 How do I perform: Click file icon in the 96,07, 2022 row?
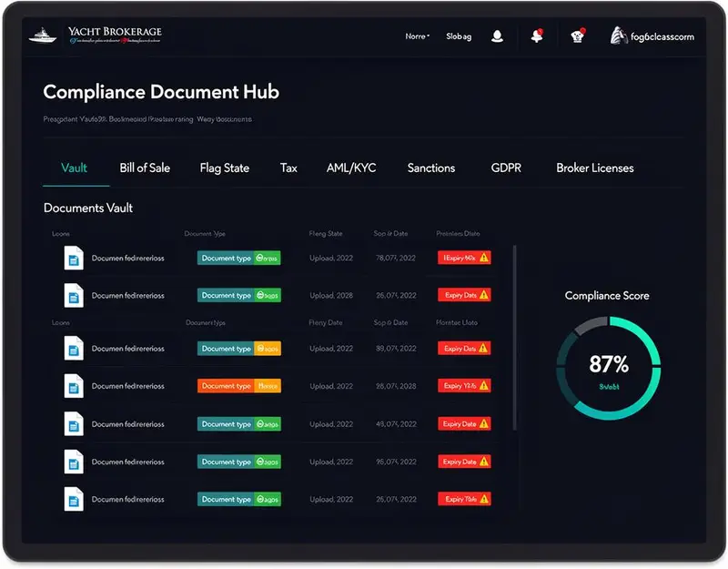pos(74,462)
